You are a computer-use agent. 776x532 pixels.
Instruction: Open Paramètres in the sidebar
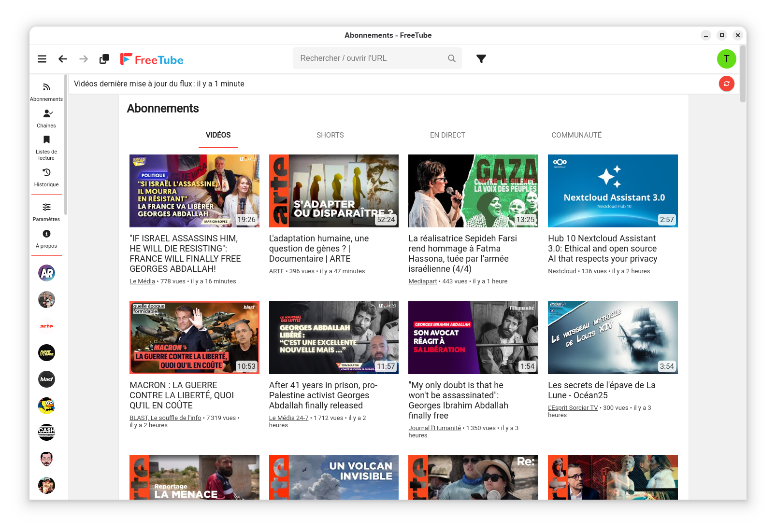point(46,212)
